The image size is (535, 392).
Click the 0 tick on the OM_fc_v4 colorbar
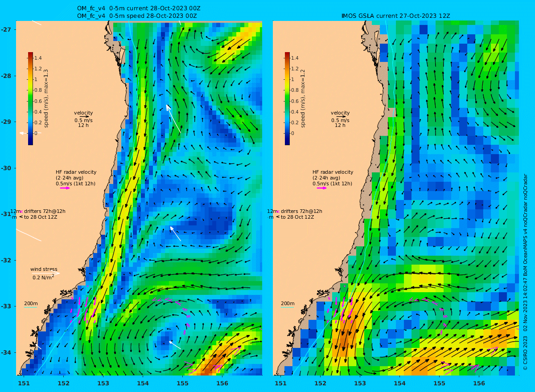coord(36,133)
